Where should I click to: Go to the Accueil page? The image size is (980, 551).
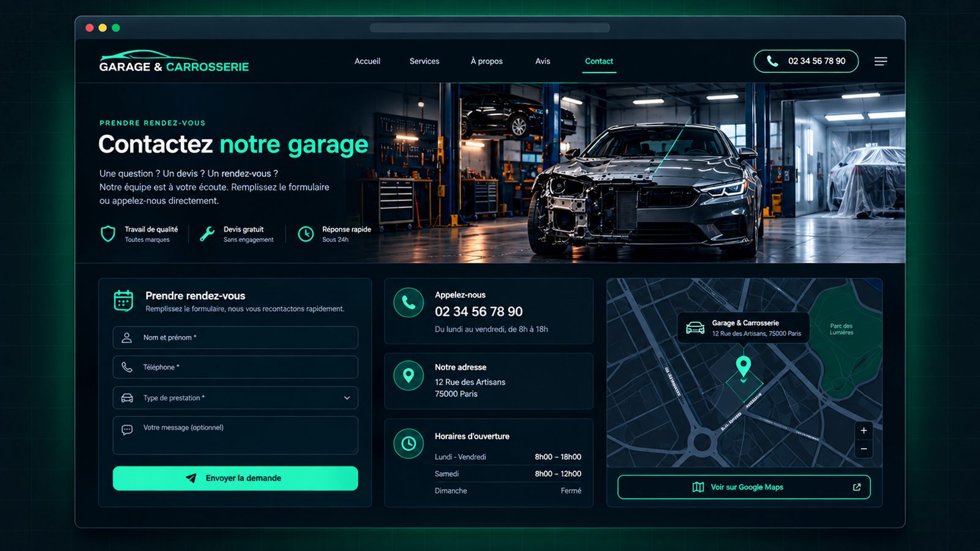[367, 61]
